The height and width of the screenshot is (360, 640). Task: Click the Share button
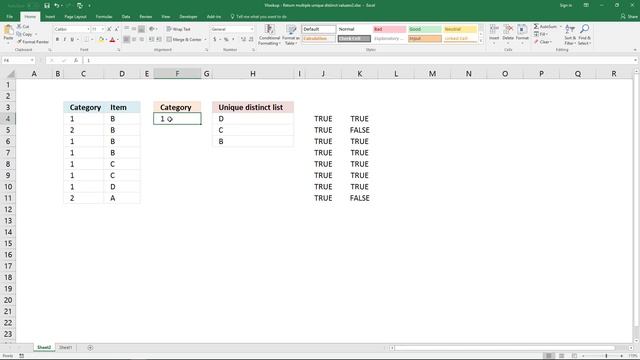click(629, 17)
